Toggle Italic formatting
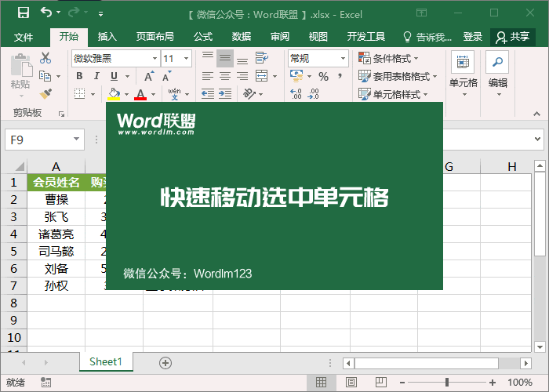 click(x=96, y=76)
